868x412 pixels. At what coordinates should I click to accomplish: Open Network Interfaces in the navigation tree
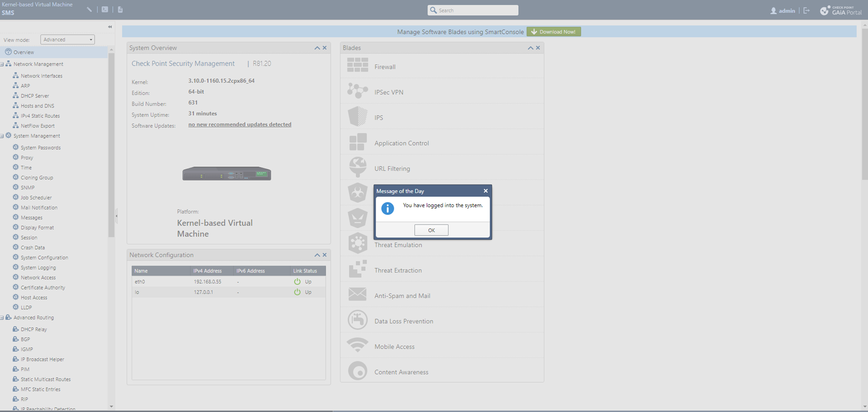(41, 76)
